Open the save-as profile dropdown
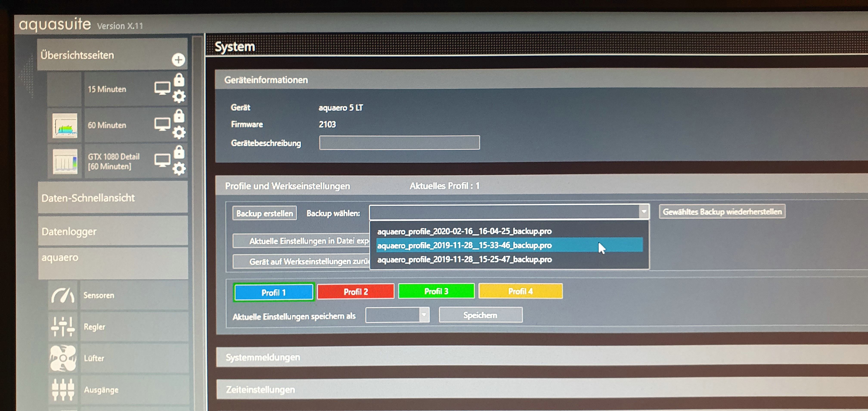868x411 pixels. (424, 315)
